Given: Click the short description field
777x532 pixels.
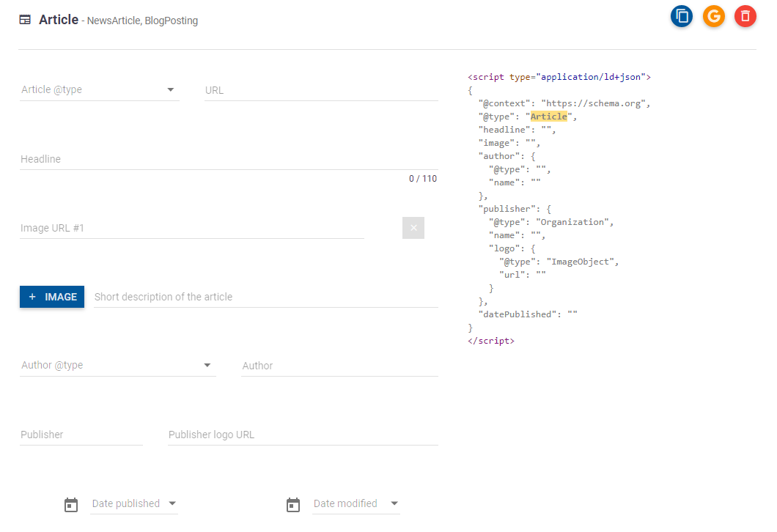Looking at the screenshot, I should (x=266, y=297).
